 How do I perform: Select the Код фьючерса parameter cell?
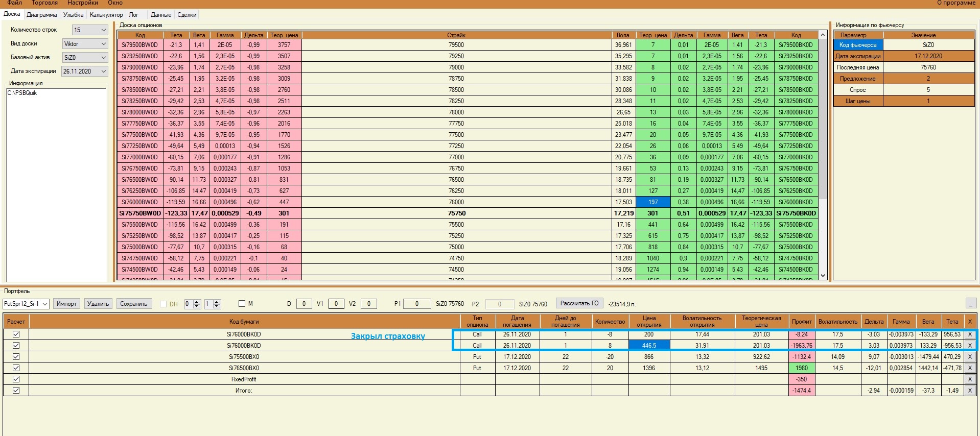coord(858,45)
